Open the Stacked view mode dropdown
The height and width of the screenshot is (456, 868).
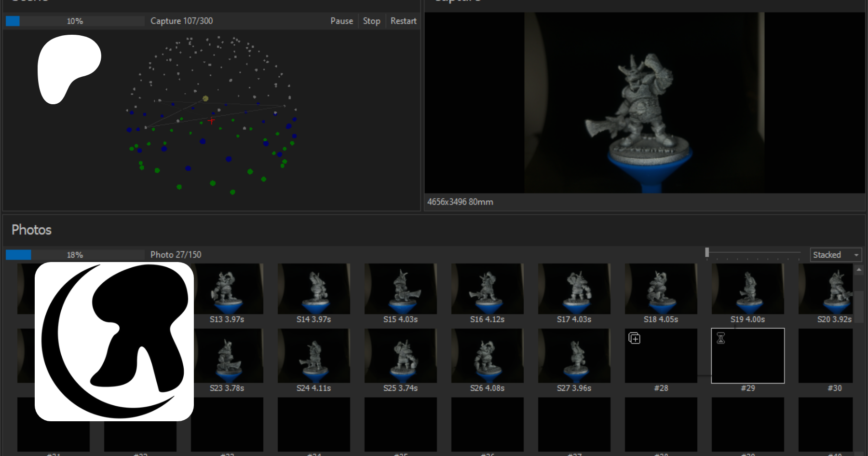[x=836, y=255]
